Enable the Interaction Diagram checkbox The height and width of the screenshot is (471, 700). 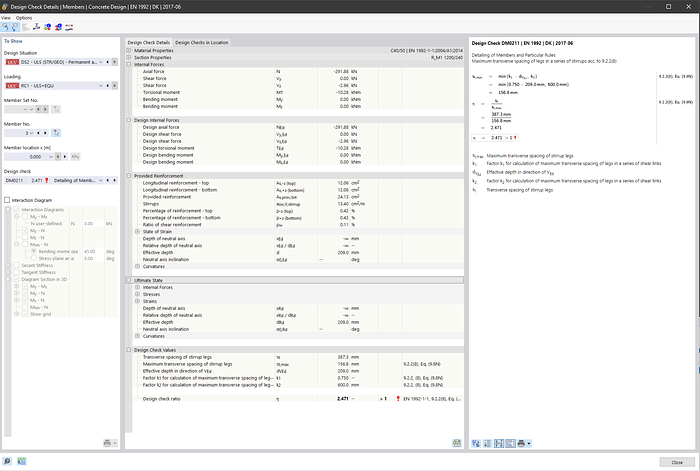pyautogui.click(x=7, y=199)
